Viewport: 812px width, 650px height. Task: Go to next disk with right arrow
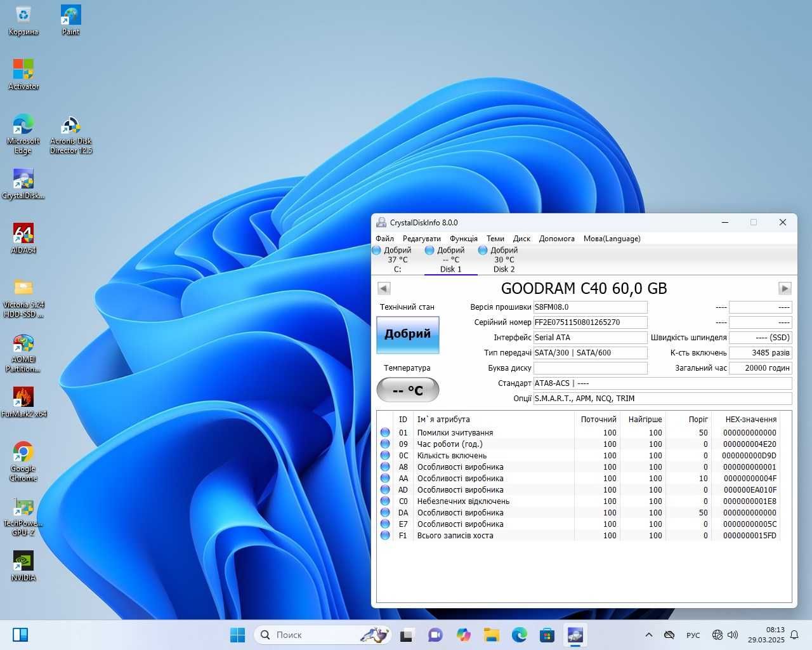(785, 288)
